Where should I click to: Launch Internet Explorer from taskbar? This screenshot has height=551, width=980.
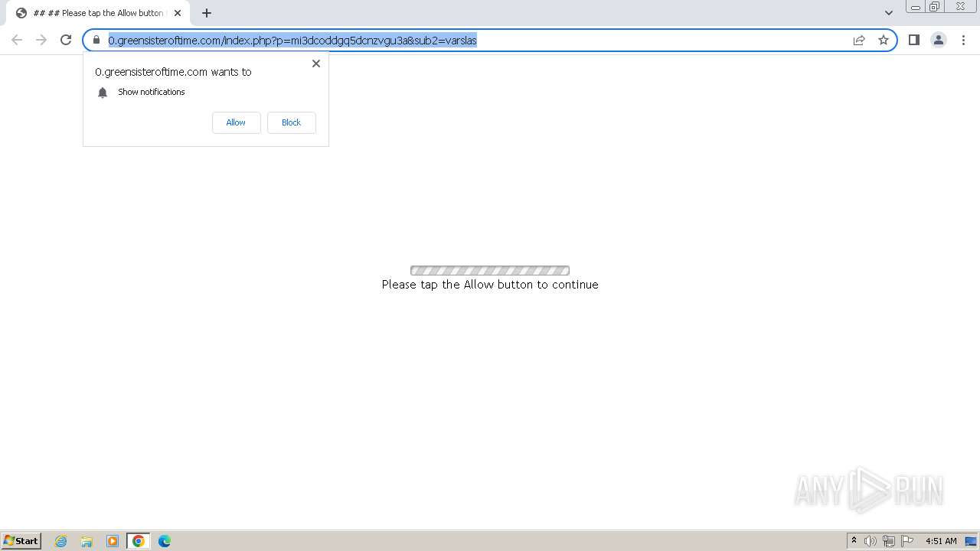pyautogui.click(x=60, y=541)
